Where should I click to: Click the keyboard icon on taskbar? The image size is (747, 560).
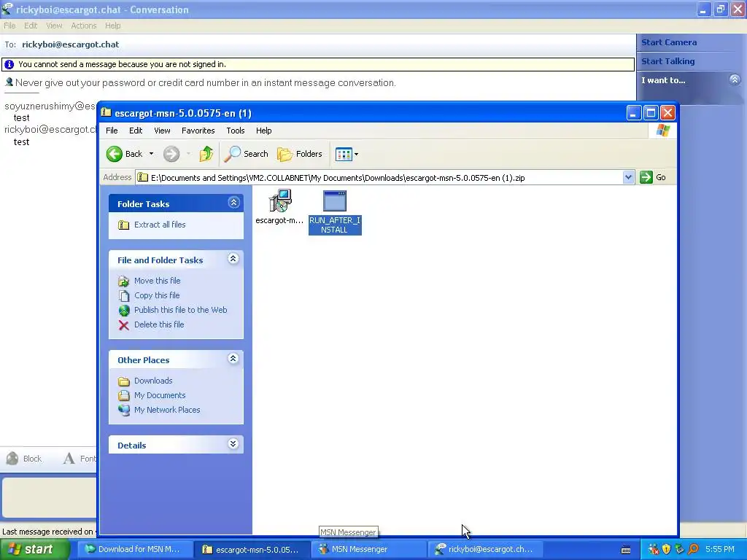tap(626, 550)
